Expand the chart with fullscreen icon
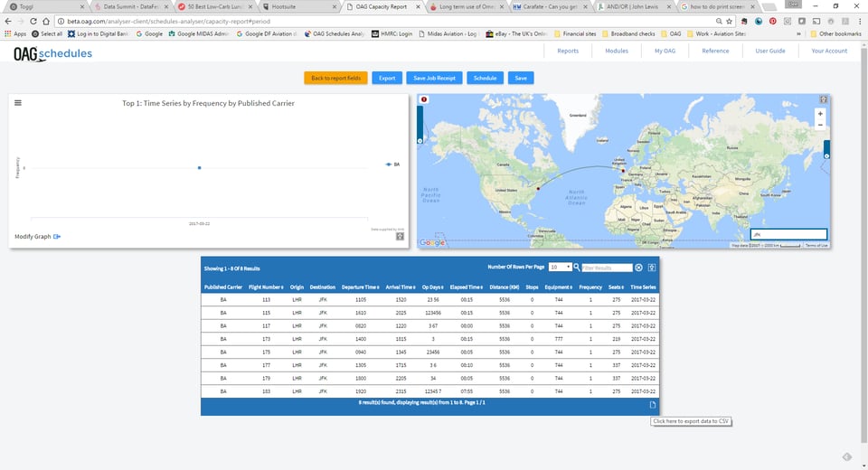This screenshot has width=868, height=470. pos(400,237)
